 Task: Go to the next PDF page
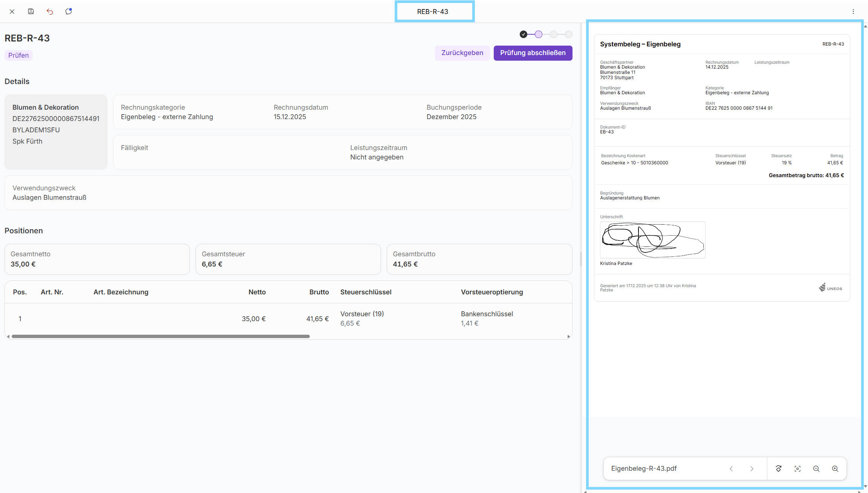752,469
